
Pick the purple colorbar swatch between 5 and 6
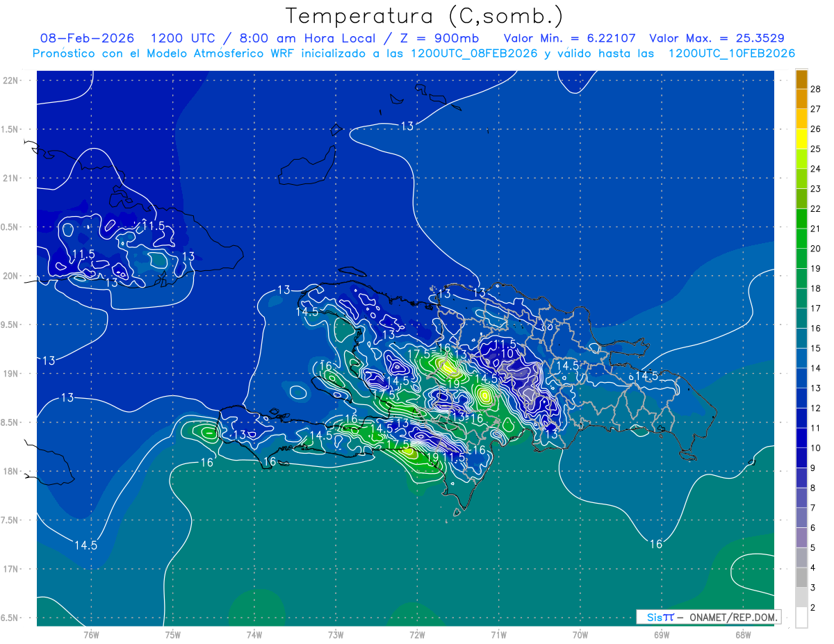802,538
